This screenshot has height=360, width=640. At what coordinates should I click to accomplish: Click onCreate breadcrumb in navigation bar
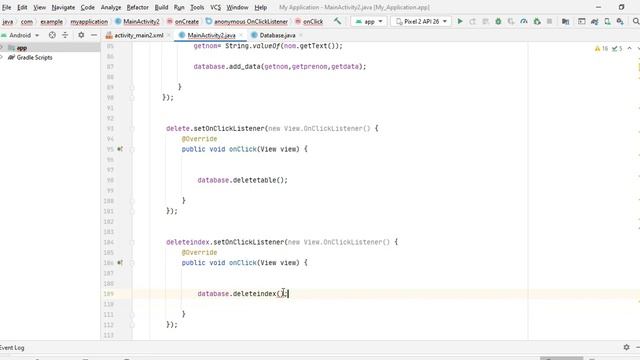(x=183, y=22)
